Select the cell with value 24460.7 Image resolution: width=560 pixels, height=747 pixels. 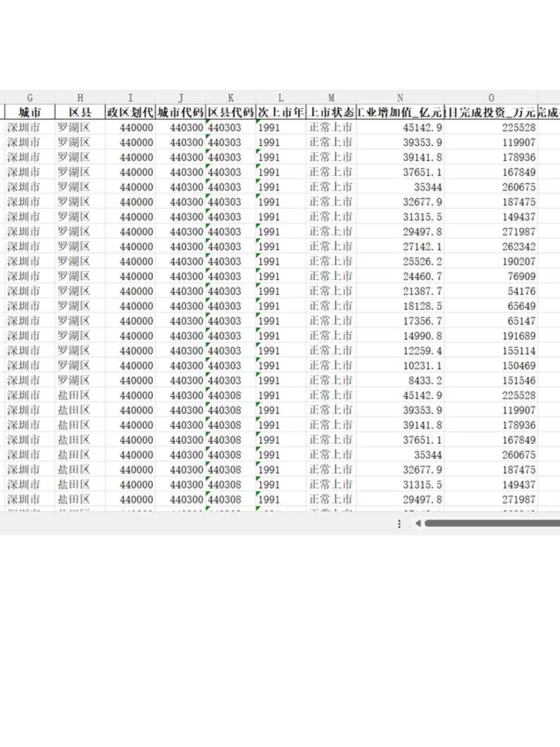tap(400, 276)
